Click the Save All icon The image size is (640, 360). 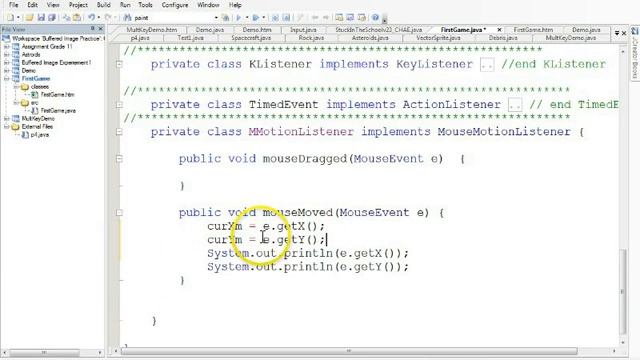(x=52, y=18)
